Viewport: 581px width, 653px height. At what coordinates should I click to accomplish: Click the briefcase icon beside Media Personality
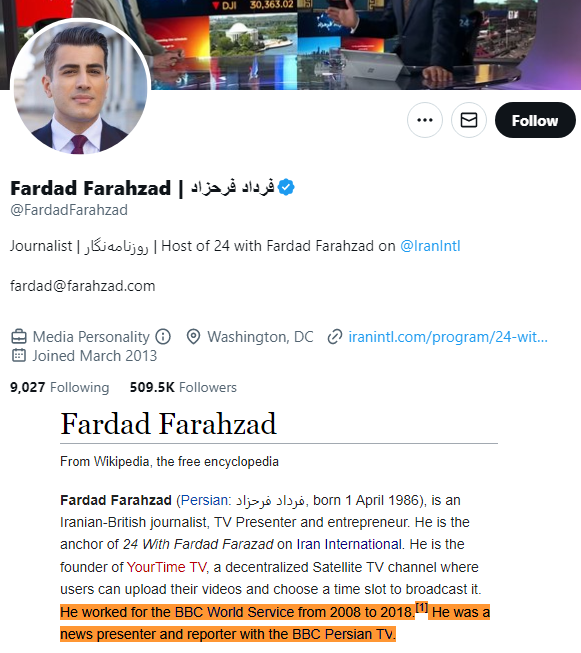point(19,336)
